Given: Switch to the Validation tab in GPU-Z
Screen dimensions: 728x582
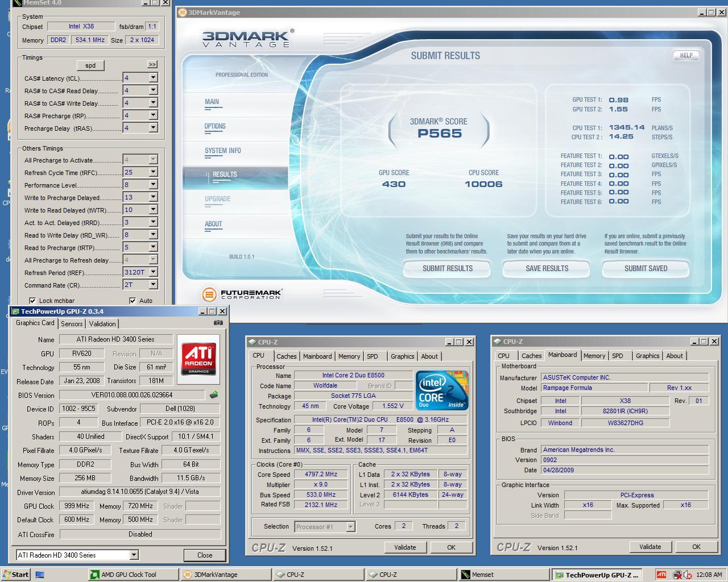Looking at the screenshot, I should (x=102, y=323).
